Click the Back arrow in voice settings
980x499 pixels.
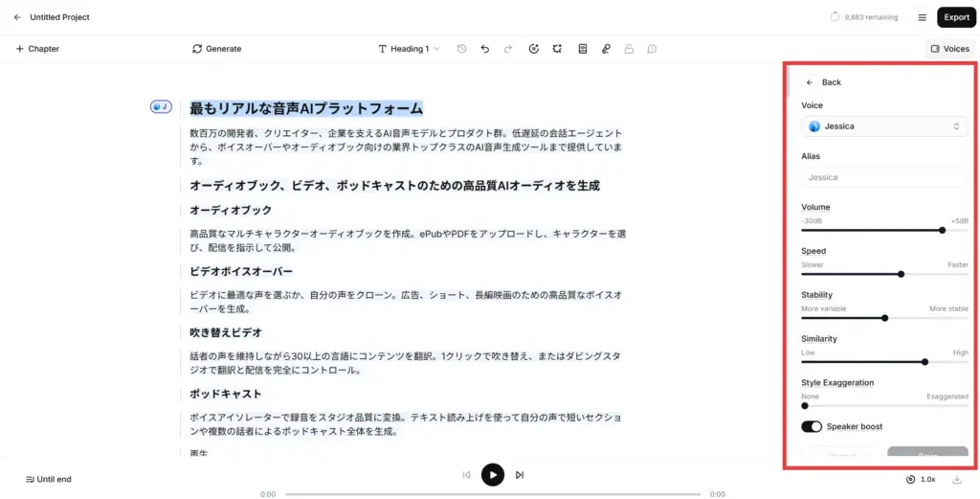[x=810, y=82]
